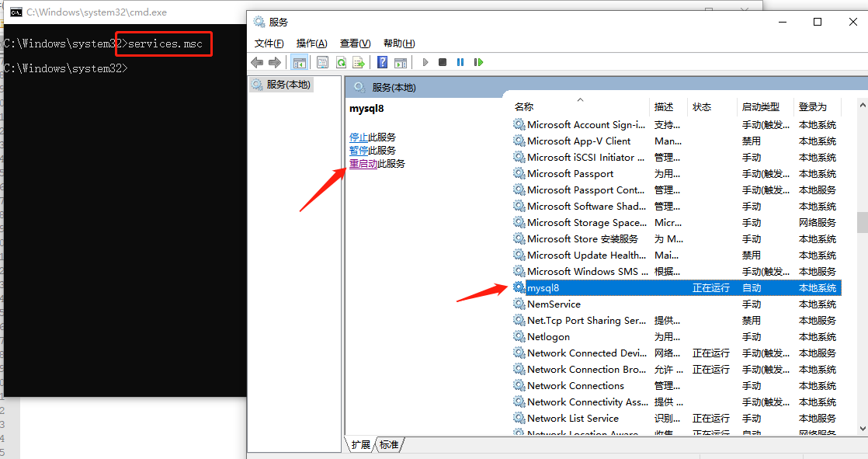Click the green Refresh toolbar icon
The width and height of the screenshot is (868, 459).
click(341, 63)
